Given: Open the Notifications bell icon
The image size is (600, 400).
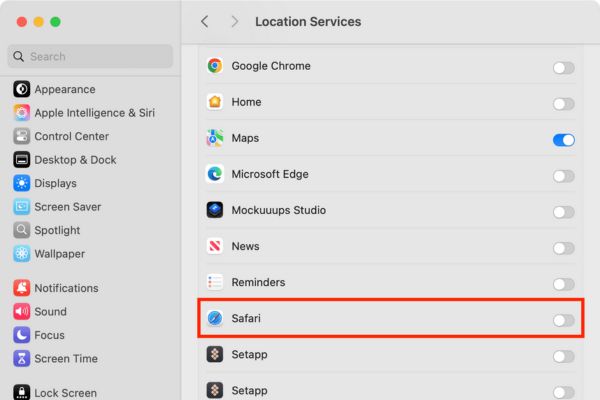Looking at the screenshot, I should coord(21,288).
